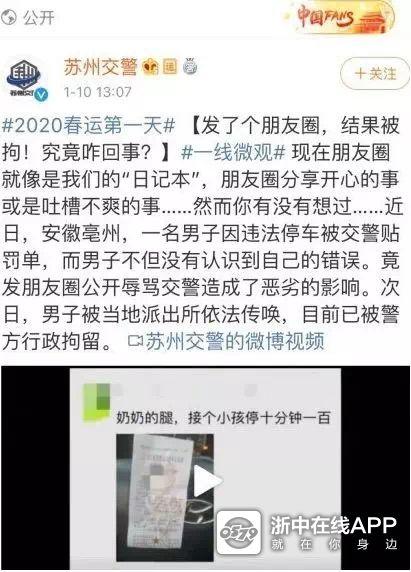Click the medal badge beside account name
The image size is (411, 572).
[190, 66]
